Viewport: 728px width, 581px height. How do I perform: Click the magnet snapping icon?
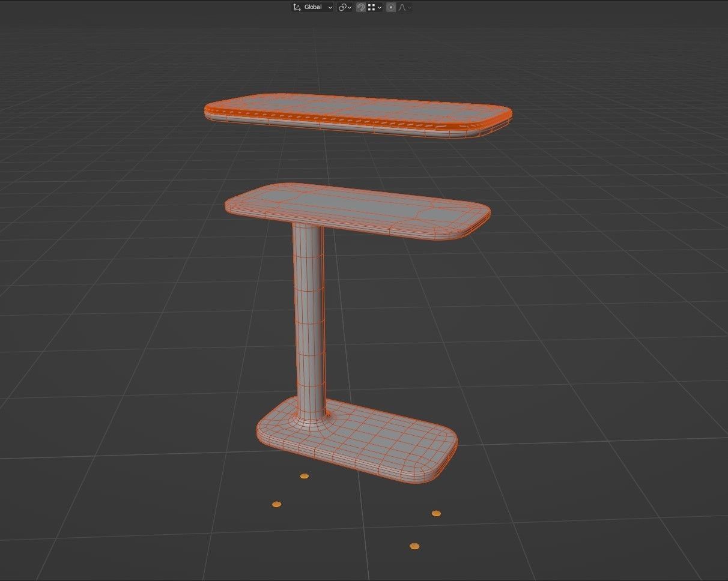359,7
